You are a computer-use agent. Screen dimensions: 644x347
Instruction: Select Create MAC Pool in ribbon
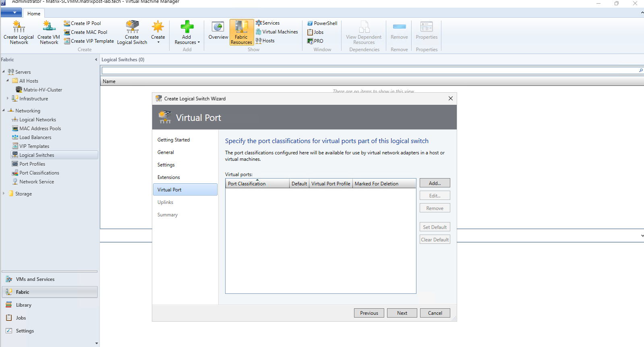tap(85, 32)
